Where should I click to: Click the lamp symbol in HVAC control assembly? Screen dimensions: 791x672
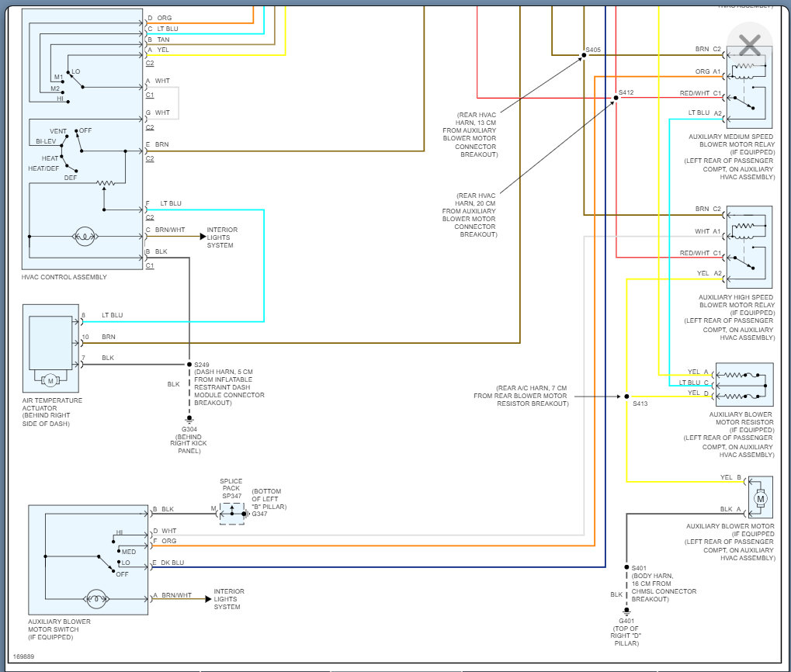[85, 236]
